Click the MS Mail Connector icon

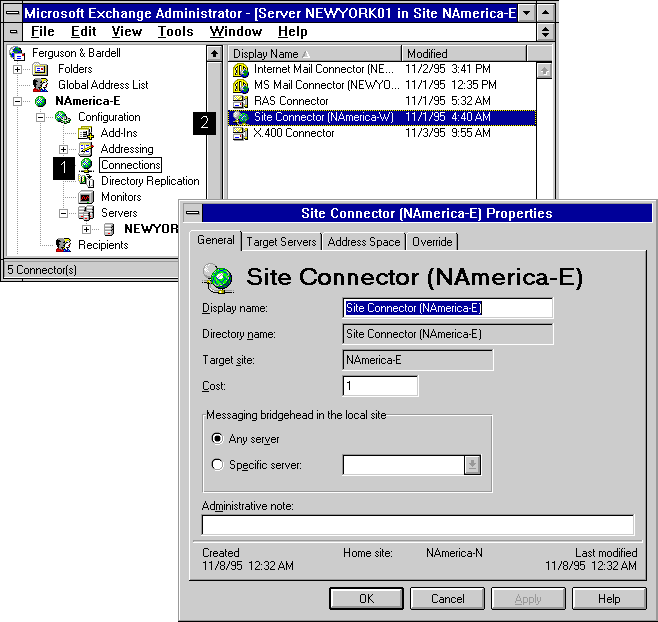pos(241,85)
